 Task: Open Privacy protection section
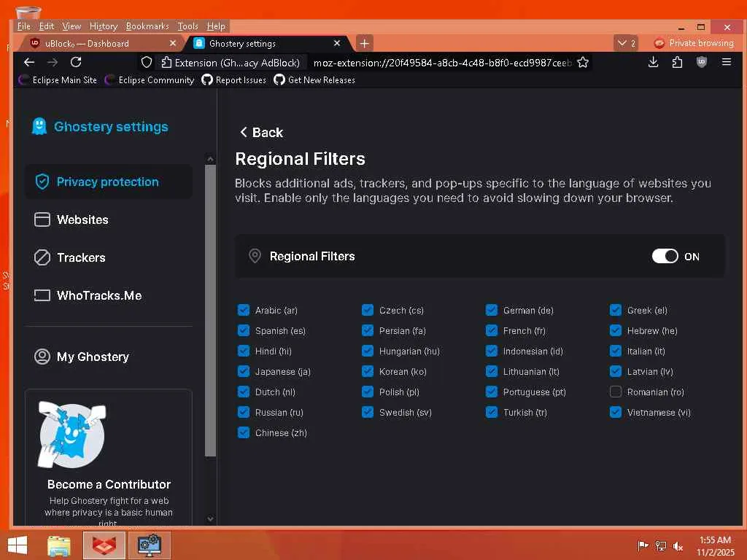(x=108, y=182)
